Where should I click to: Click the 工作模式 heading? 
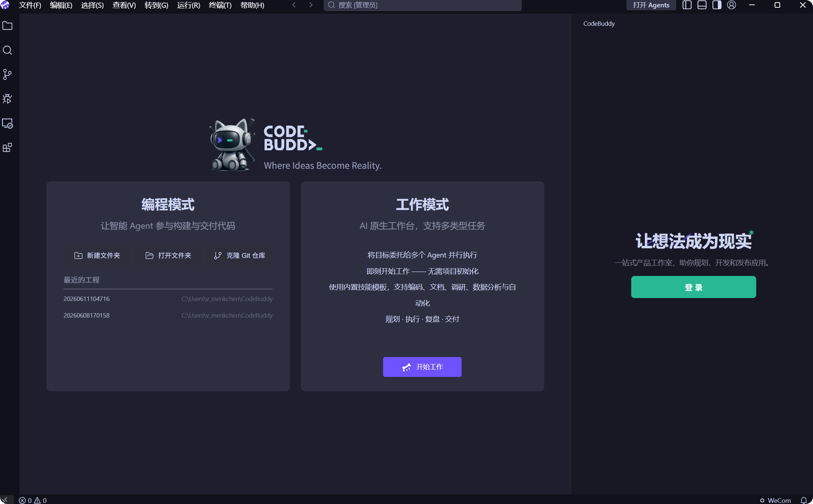(x=422, y=205)
